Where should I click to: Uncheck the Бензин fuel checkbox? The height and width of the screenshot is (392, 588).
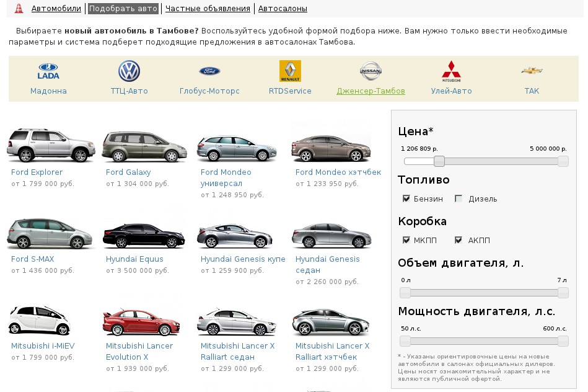pos(406,198)
